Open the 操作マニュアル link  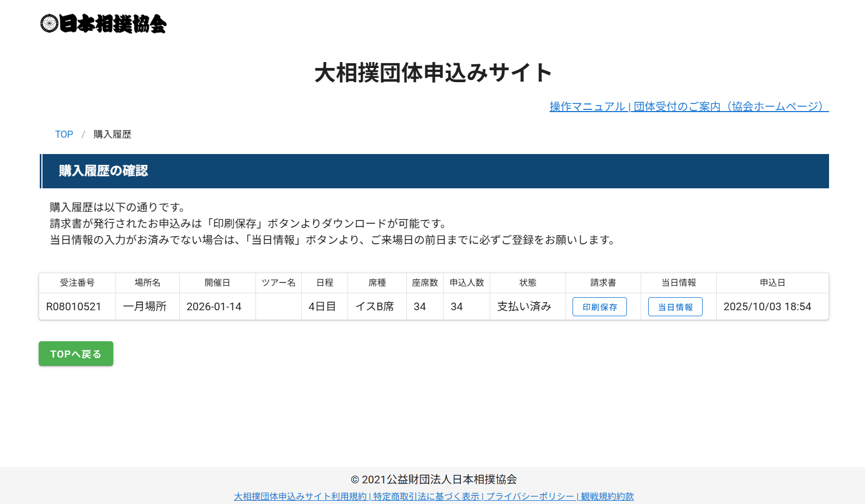tap(587, 107)
